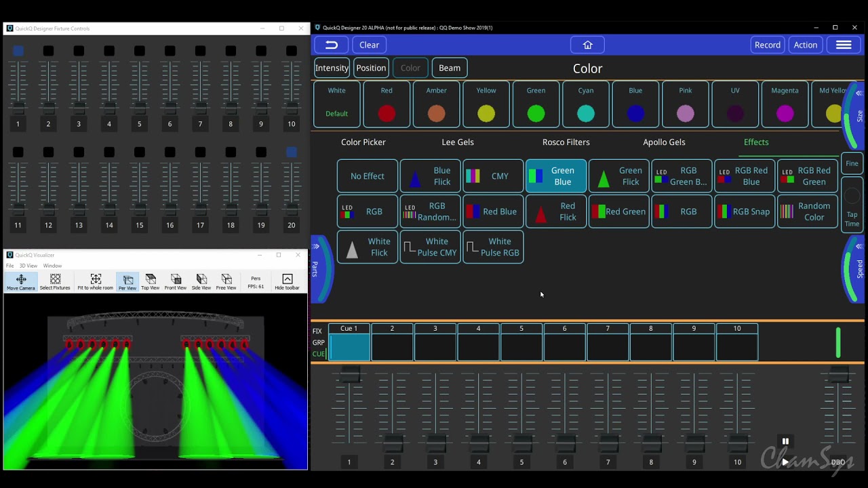Screen dimensions: 868x488
Task: Toggle fixture 1 select button
Action: point(18,51)
